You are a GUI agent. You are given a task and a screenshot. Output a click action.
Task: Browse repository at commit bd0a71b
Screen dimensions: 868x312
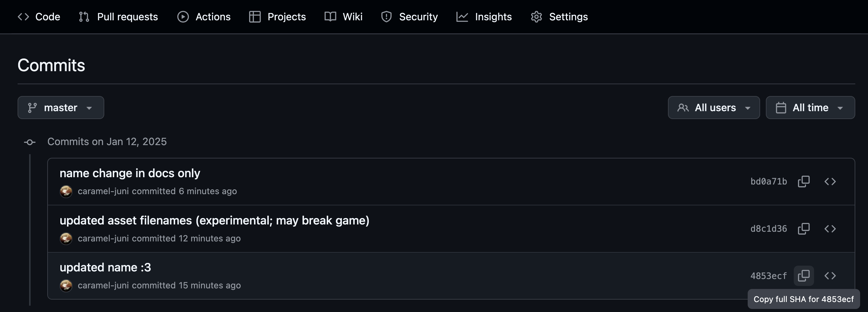coord(830,181)
